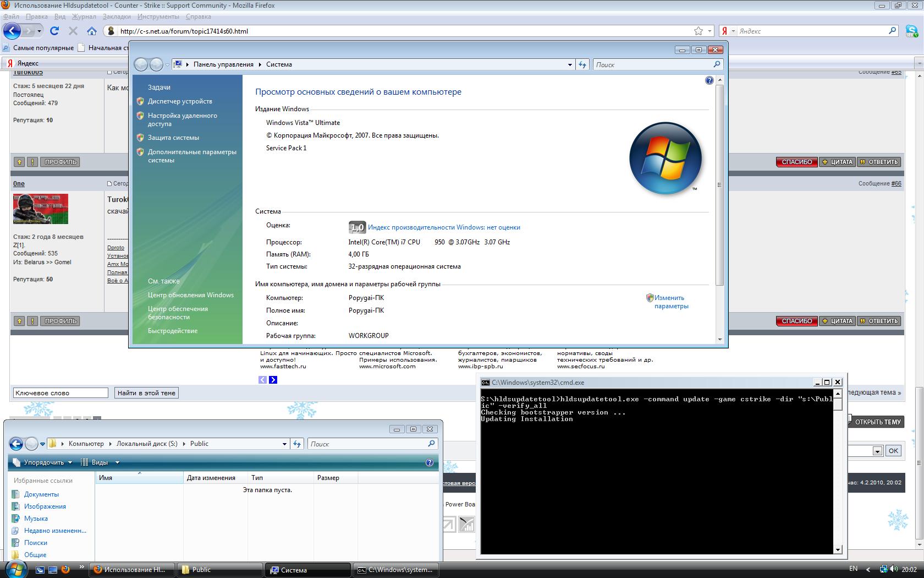Open Инструменты menu in Firefox
This screenshot has width=924, height=578.
158,17
